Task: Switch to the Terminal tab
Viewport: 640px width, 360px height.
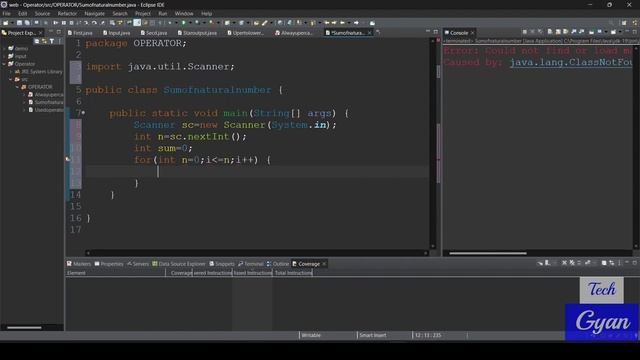Action: pyautogui.click(x=251, y=264)
